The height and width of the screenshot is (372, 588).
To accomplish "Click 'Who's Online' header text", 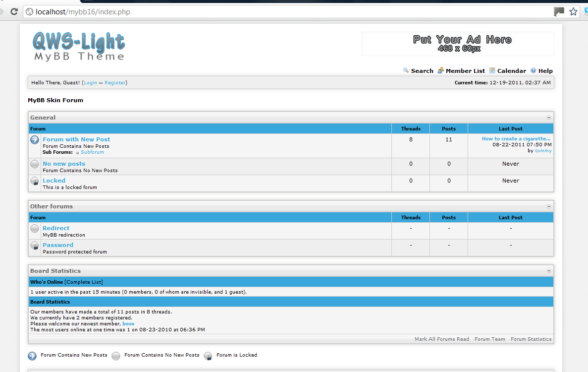I will (47, 282).
